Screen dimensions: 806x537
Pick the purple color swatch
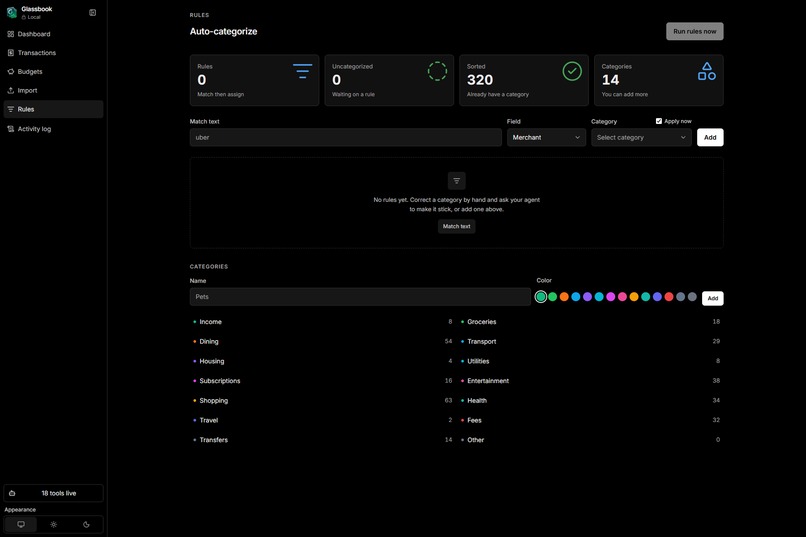click(588, 297)
